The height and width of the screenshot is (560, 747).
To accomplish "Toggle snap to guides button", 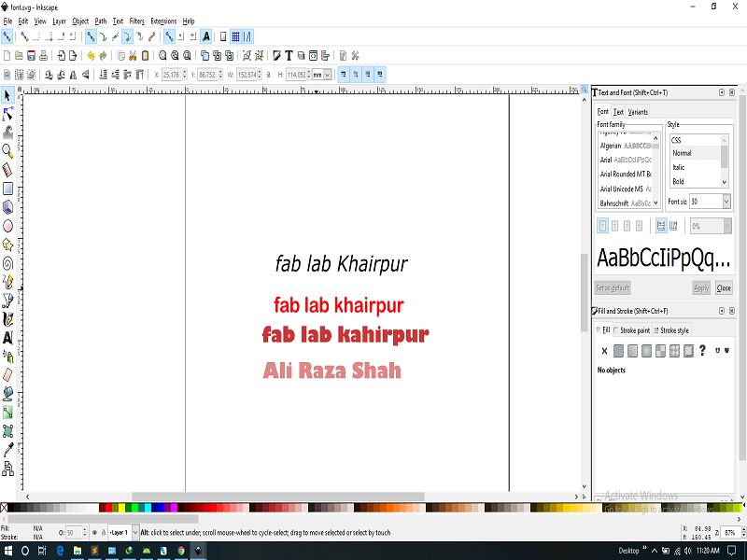I will coord(247,36).
